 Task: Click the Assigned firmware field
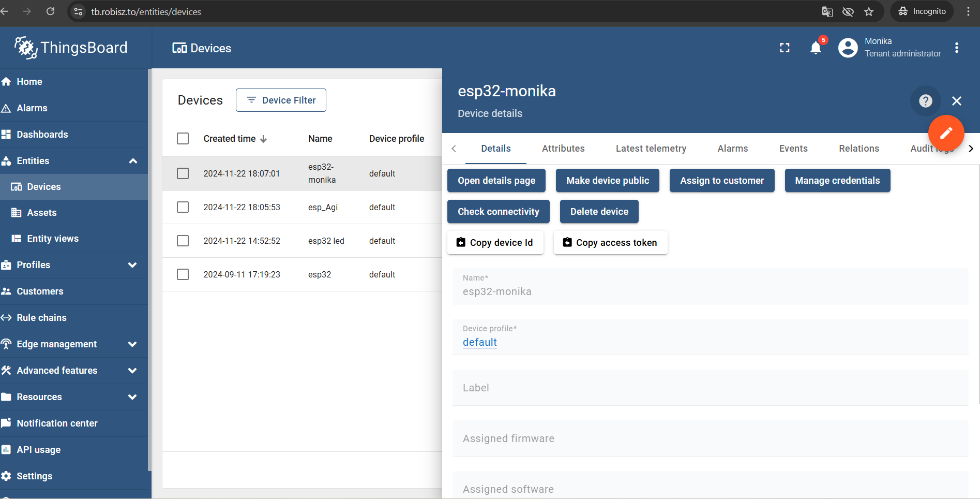pos(710,438)
